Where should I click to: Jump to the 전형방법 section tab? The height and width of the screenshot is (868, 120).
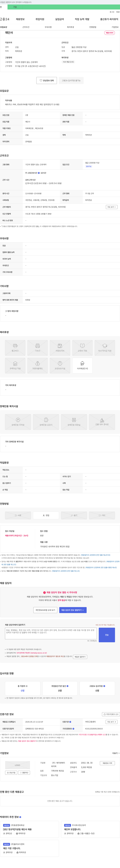pyautogui.click(x=93, y=27)
